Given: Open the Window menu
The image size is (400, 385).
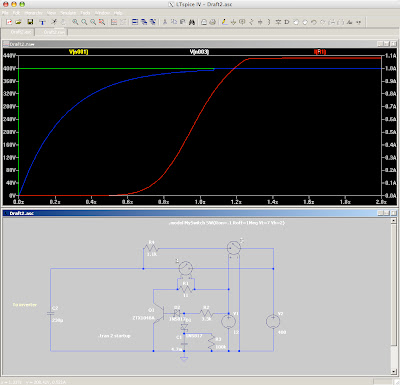Looking at the screenshot, I should click(102, 13).
